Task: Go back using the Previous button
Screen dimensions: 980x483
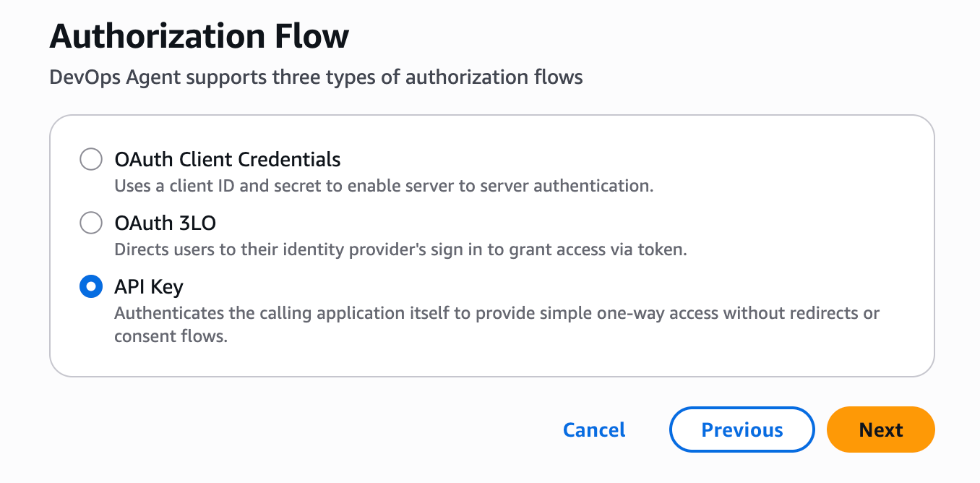Action: 742,430
